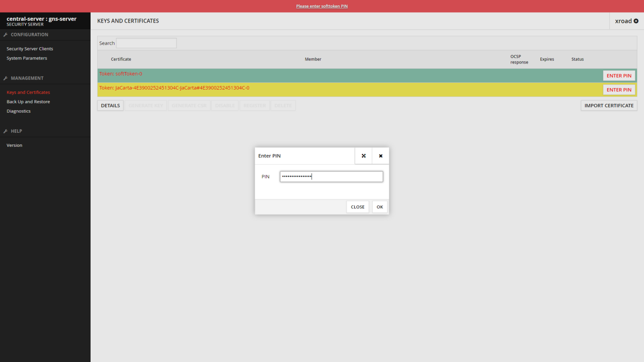Click 'Please enter softtoken PIN' link
This screenshot has height=362, width=644.
[x=322, y=6]
